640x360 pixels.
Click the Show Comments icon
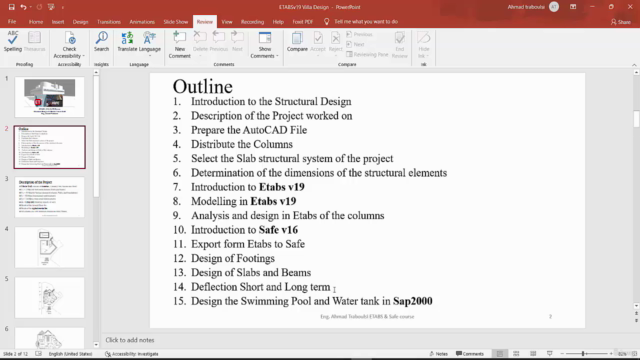click(x=264, y=38)
